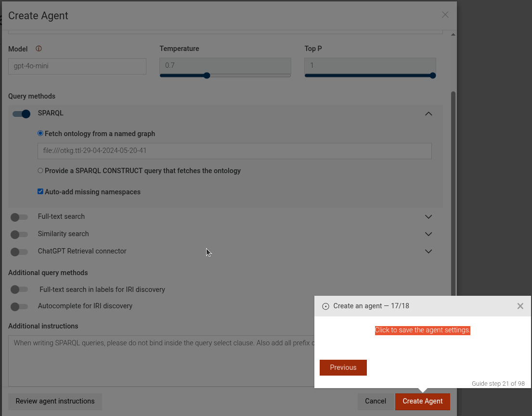Expand ChatGPT Retrieval connector section

coord(428,252)
